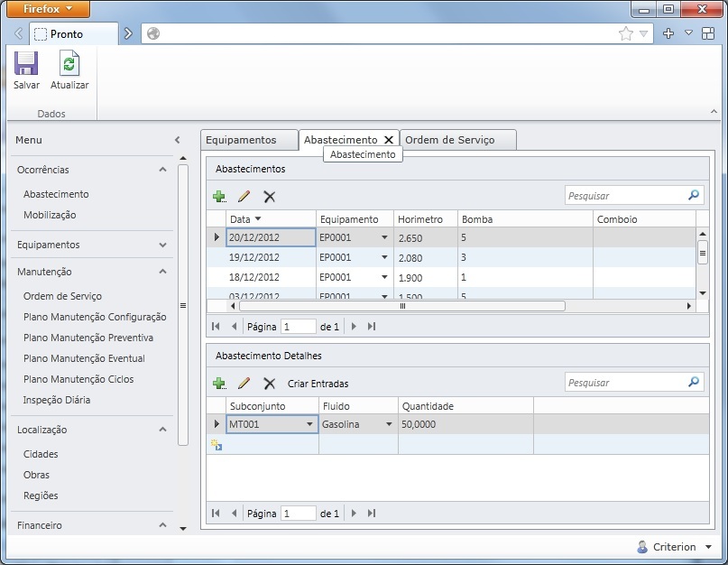This screenshot has width=728, height=565.
Task: Open Ordem de Serviço in side menu
Action: pos(62,296)
